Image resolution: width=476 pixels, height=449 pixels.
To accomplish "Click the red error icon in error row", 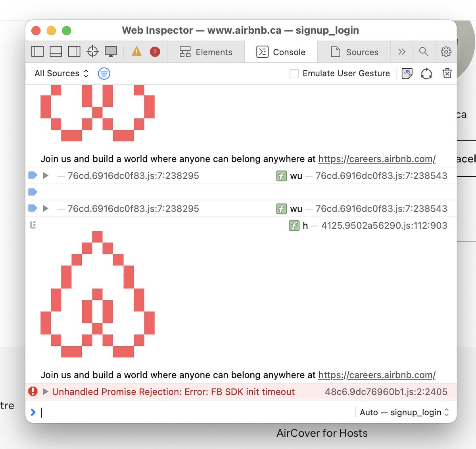I will pyautogui.click(x=33, y=391).
